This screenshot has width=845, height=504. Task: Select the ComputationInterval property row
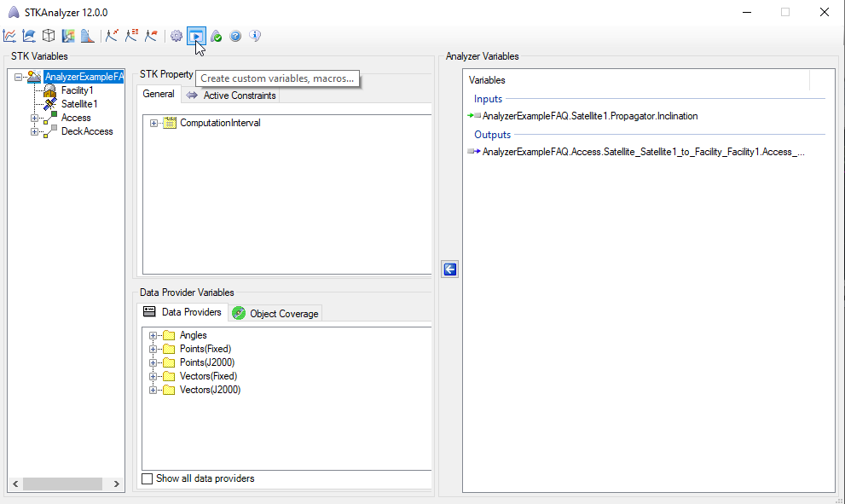(220, 123)
